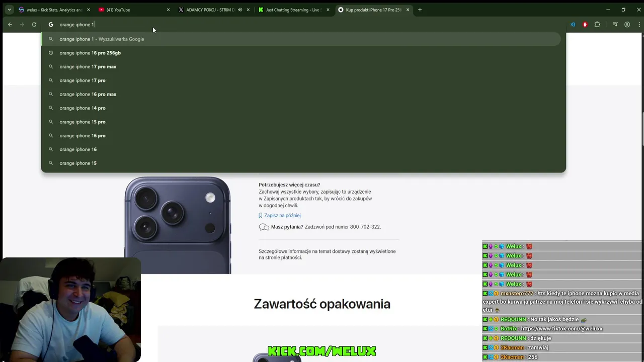Reload the page with the refresh icon
Image resolution: width=644 pixels, height=362 pixels.
(34, 24)
